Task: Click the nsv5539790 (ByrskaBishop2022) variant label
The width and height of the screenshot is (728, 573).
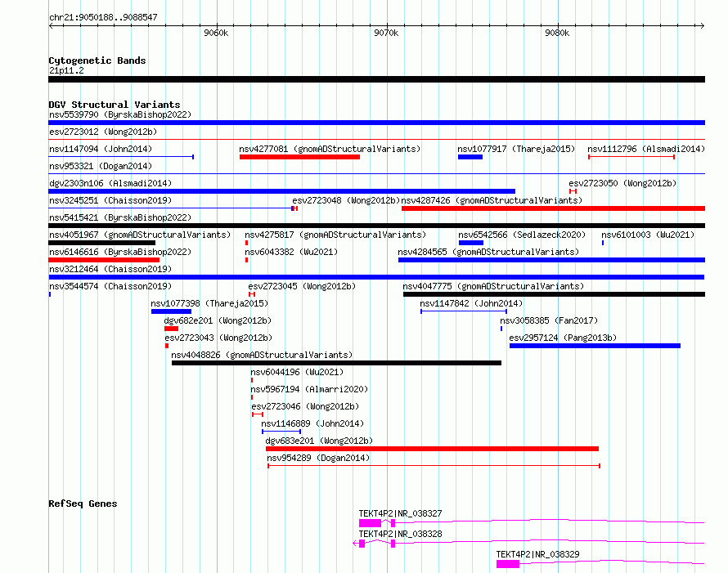Action: click(x=120, y=114)
